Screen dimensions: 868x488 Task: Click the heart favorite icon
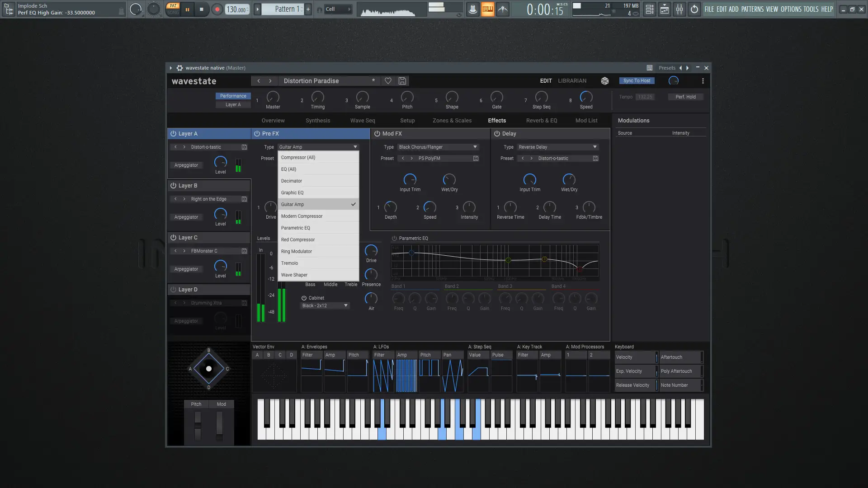point(388,81)
